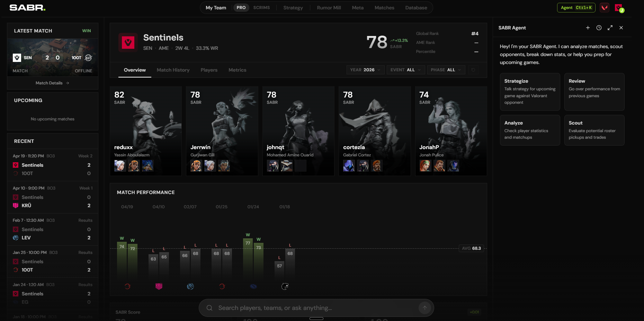Screen dimensions: 644x321
Task: Click AVG 68.3 chart label
Action: point(471,248)
